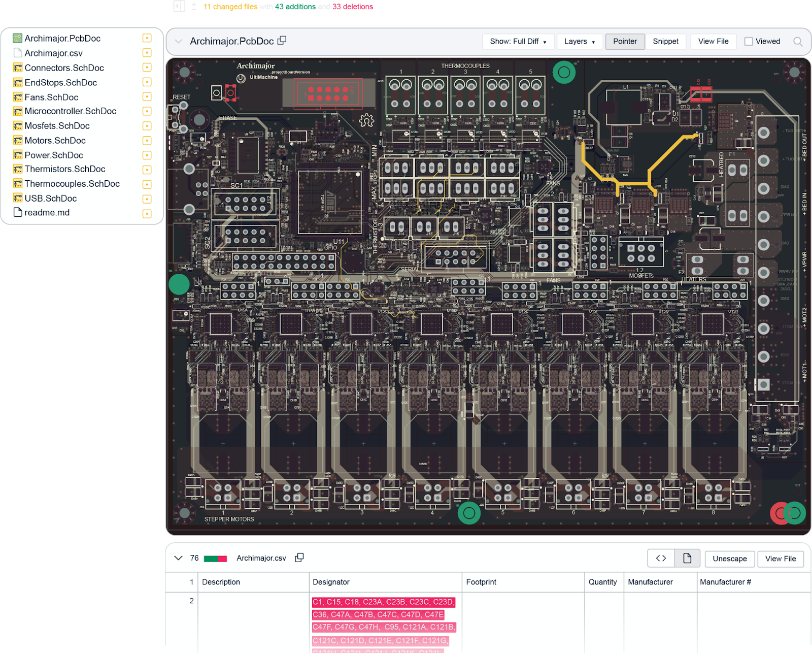Enable Pointer mode on the PCB viewer
Image resolution: width=812 pixels, height=653 pixels.
pyautogui.click(x=625, y=42)
